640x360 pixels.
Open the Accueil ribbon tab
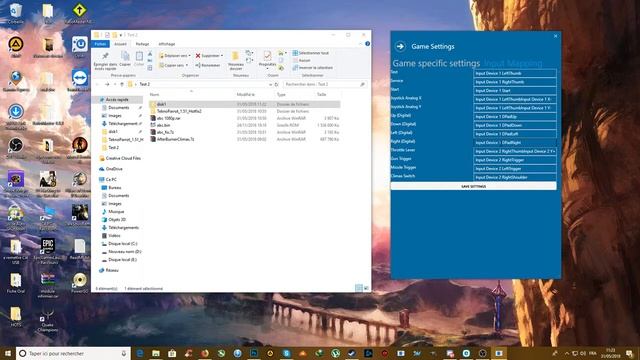(x=120, y=44)
